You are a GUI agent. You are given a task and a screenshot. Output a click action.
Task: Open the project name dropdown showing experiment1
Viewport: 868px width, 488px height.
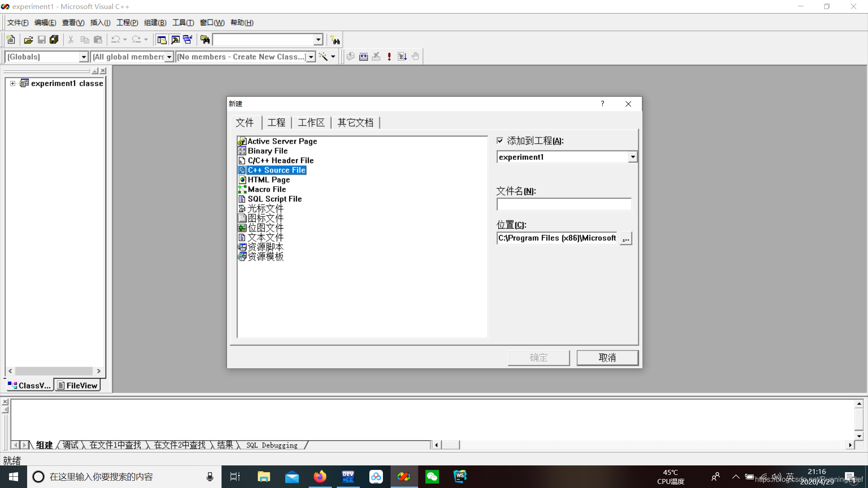pyautogui.click(x=633, y=157)
